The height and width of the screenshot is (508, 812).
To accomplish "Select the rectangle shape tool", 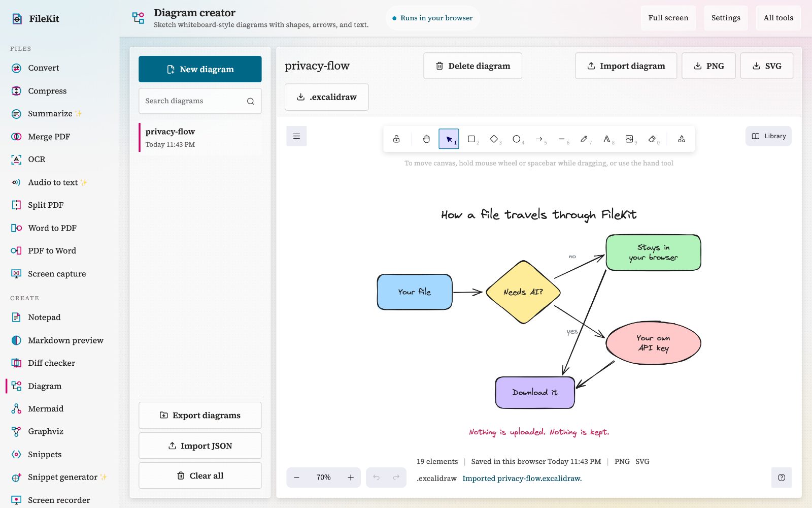I will (471, 139).
